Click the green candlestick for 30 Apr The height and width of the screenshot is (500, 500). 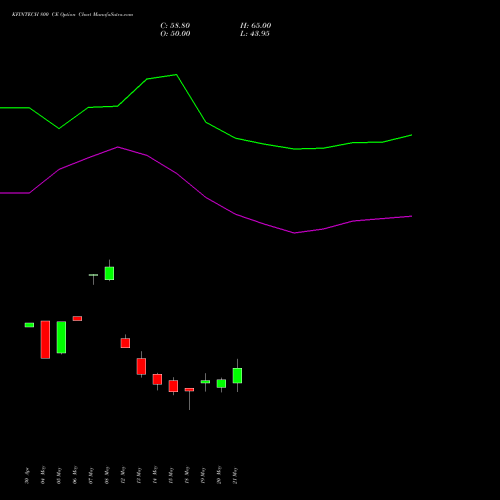pos(29,325)
